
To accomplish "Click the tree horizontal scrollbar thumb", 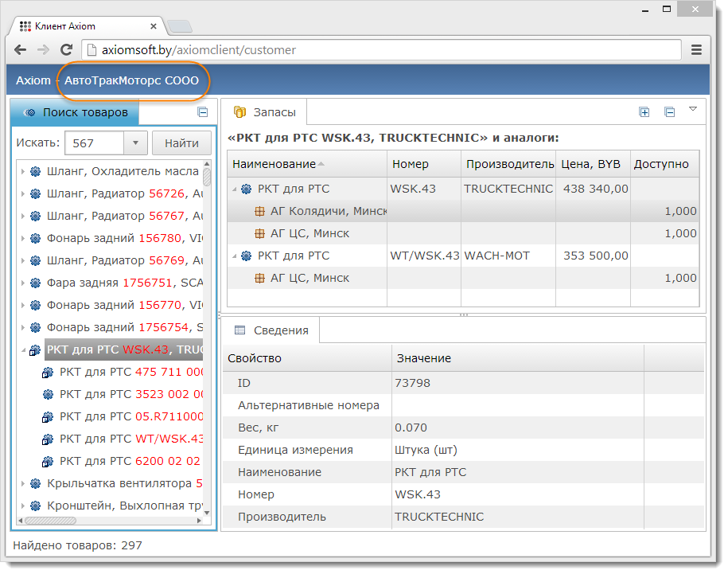I will 51,521.
